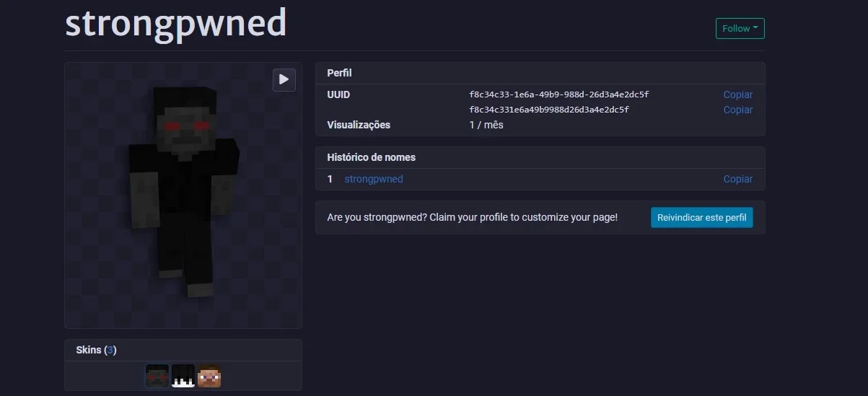
Task: Click the Histórico de nomes panel header
Action: [x=540, y=157]
